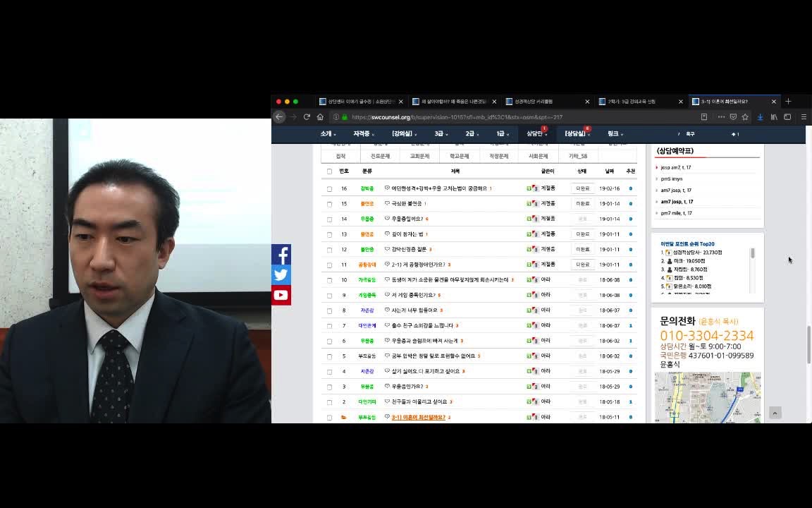Go to browser home page icon

(x=320, y=117)
